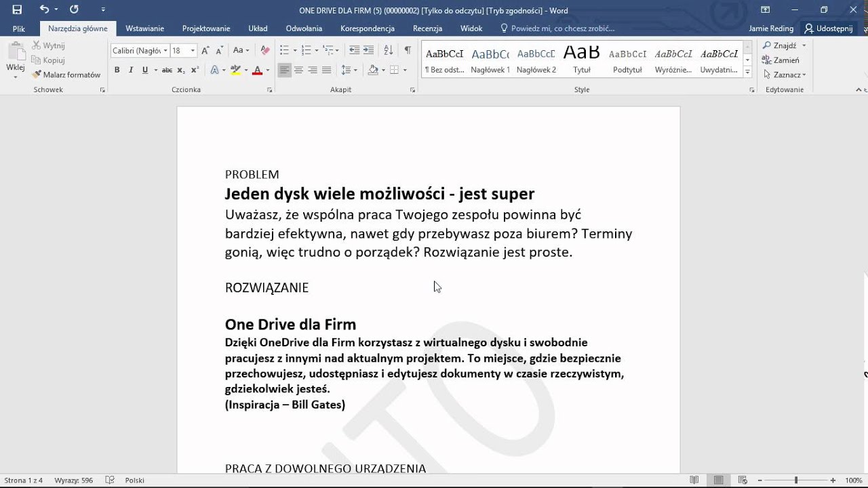Select the Malarz formatów brush tool
868x488 pixels.
pos(66,75)
